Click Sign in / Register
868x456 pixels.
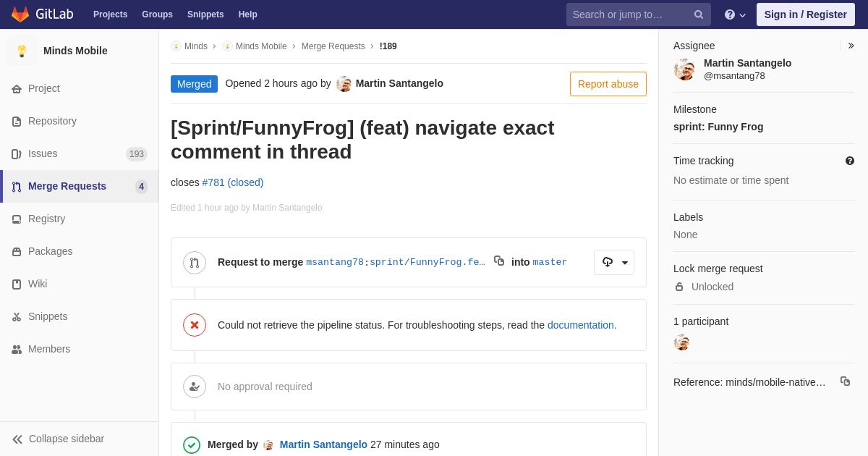point(805,14)
